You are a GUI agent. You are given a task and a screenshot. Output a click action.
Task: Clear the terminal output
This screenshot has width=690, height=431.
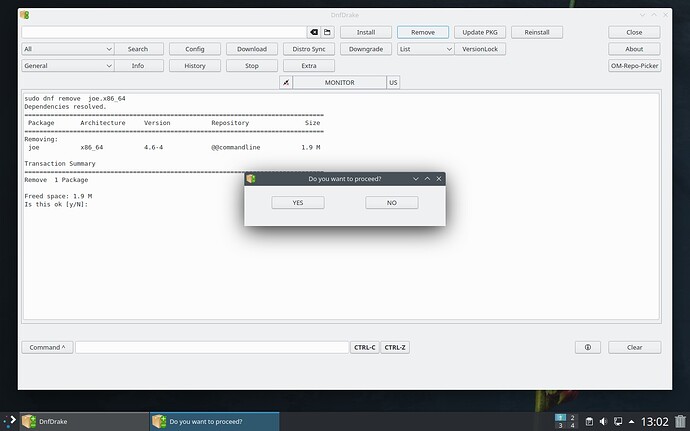[634, 347]
